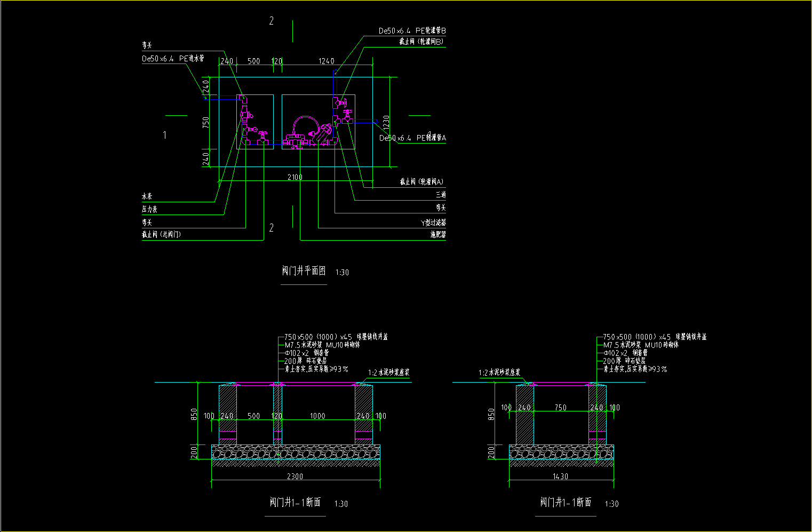This screenshot has height=532, width=812.
Task: Click the 三通 annotation label
Action: 440,195
